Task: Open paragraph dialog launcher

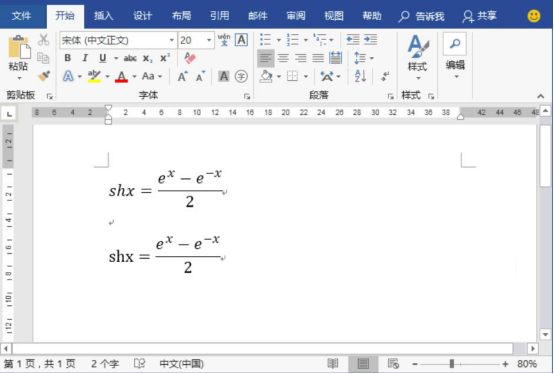Action: (x=390, y=96)
